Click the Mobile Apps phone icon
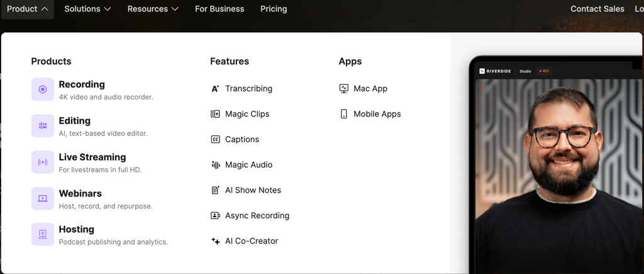The width and height of the screenshot is (644, 274). [x=343, y=114]
